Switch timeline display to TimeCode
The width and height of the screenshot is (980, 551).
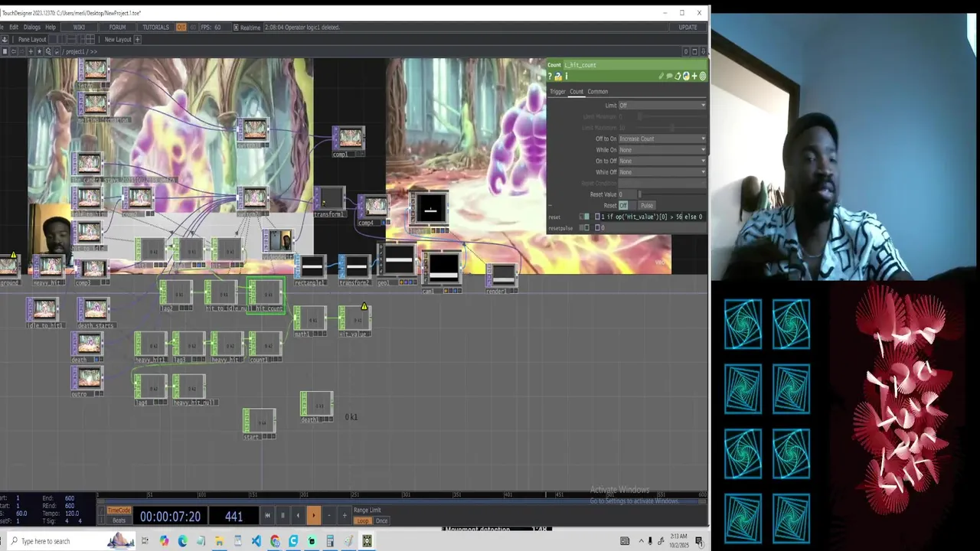tap(119, 510)
